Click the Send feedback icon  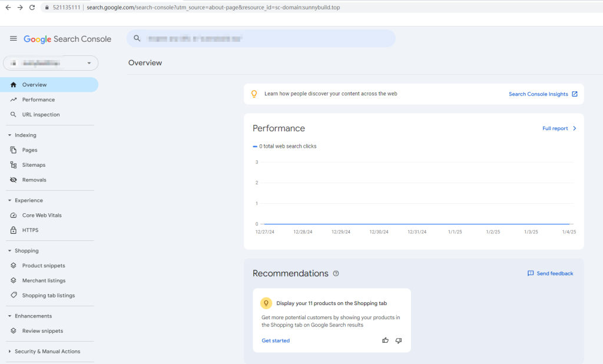tap(531, 273)
